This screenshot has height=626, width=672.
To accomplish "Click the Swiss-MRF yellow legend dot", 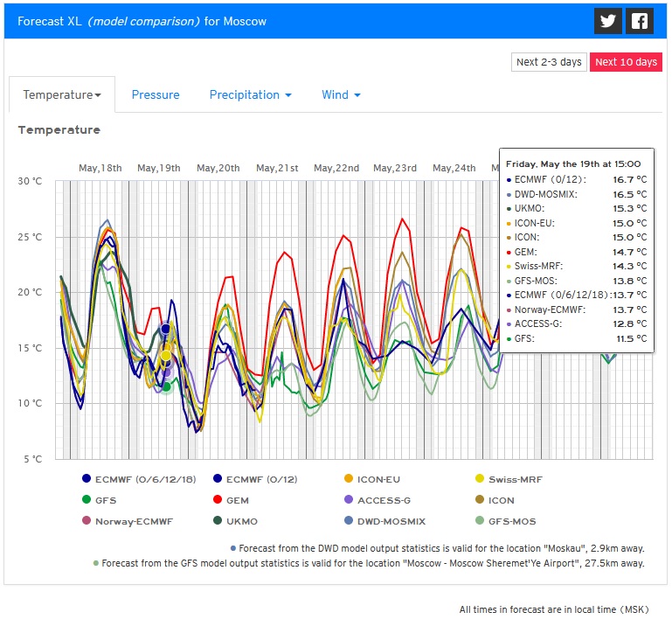I will 480,479.
